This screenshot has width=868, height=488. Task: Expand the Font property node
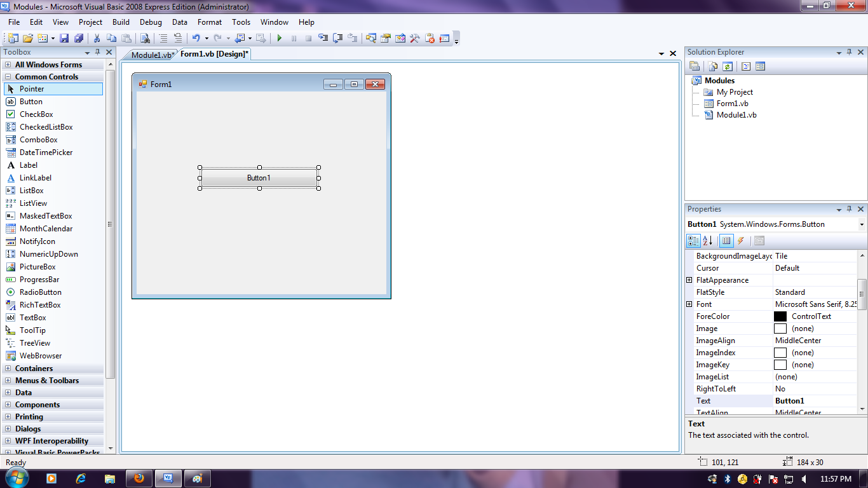(x=689, y=304)
